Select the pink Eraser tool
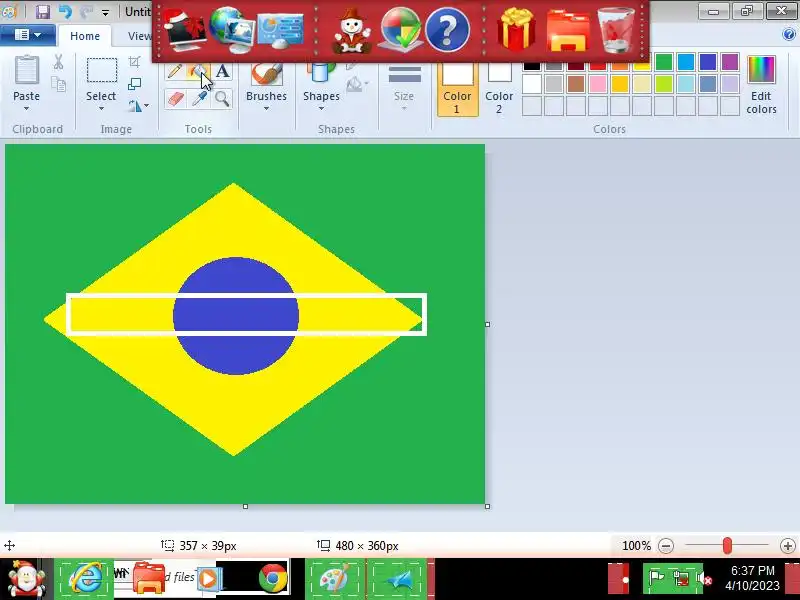 tap(175, 98)
